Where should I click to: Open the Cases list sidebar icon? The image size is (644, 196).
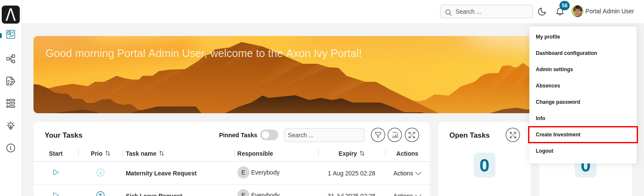11,103
